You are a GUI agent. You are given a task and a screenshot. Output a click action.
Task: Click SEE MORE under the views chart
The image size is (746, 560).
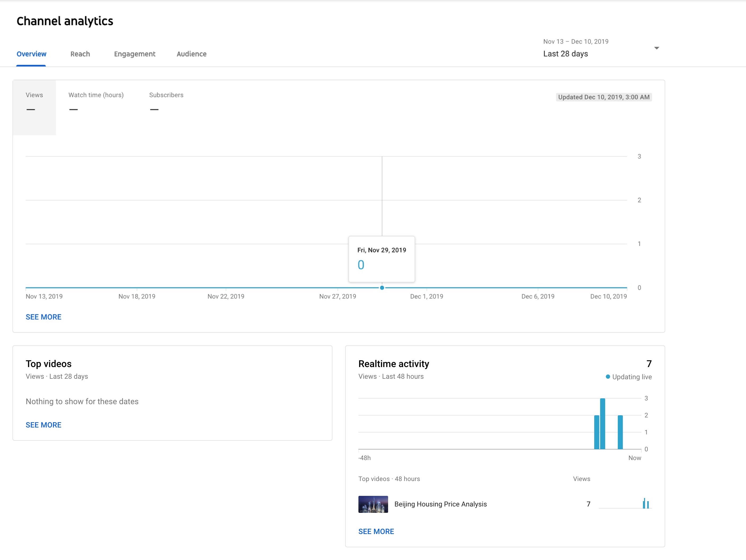pyautogui.click(x=43, y=317)
